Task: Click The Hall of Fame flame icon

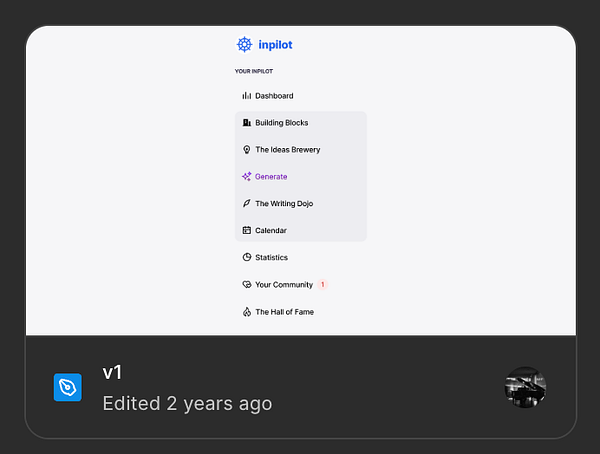Action: (x=246, y=312)
